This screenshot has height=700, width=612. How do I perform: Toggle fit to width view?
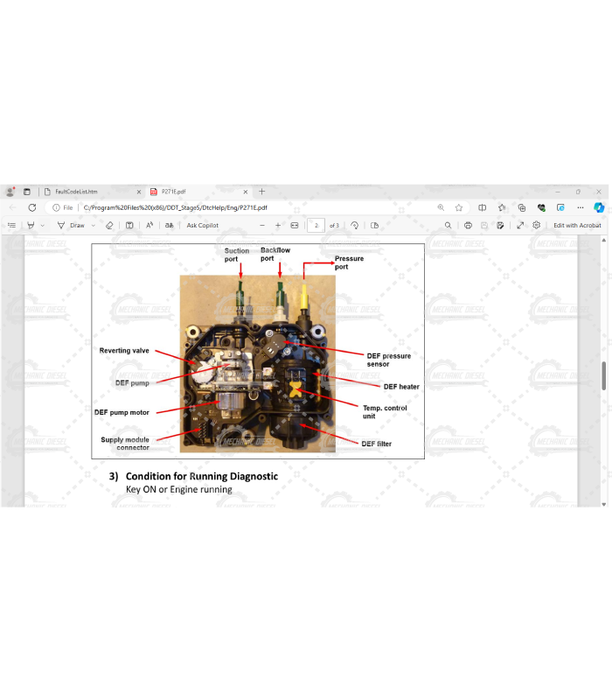pyautogui.click(x=295, y=225)
